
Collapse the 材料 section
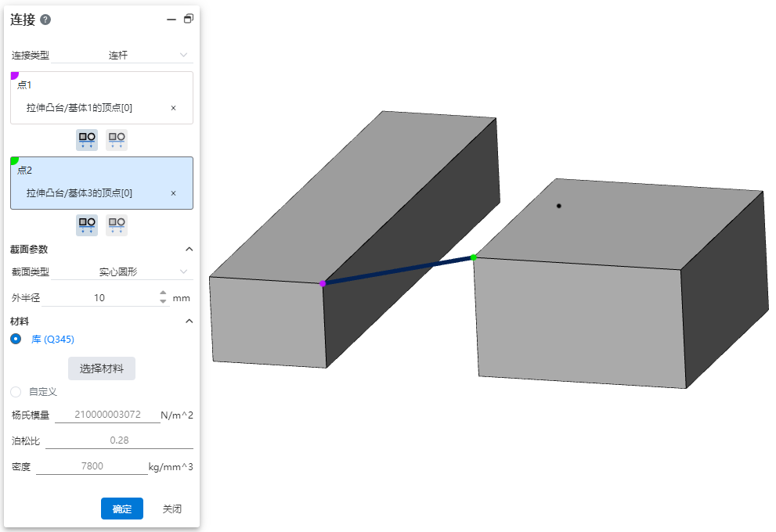click(188, 321)
